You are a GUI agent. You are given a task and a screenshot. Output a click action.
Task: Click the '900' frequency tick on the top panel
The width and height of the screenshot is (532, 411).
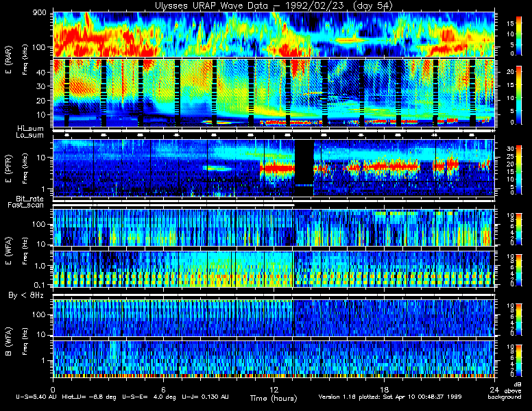pos(40,12)
